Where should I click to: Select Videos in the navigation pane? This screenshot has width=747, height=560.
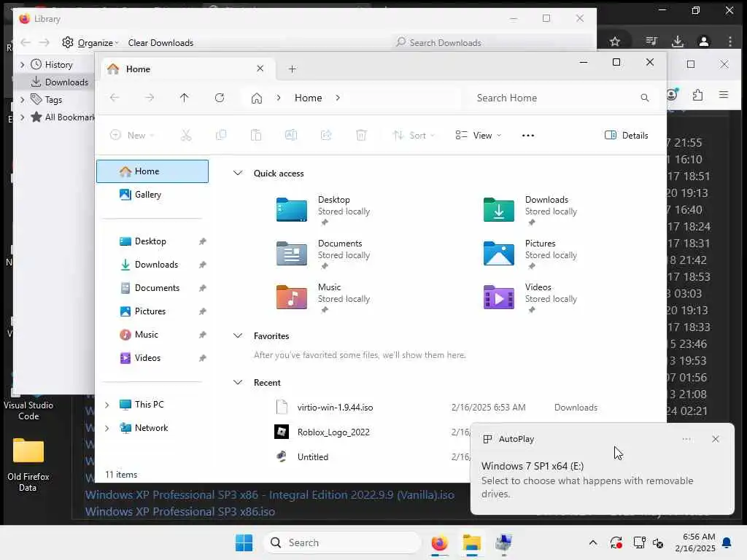152,358
